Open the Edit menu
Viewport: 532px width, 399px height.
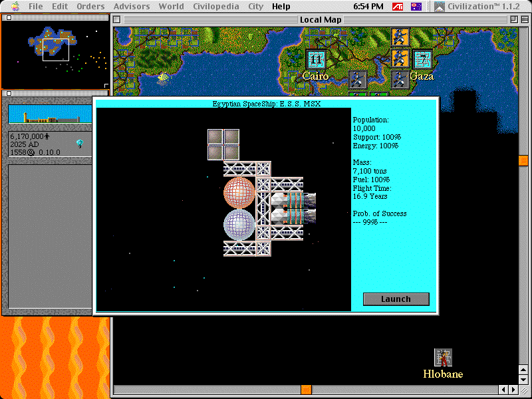coord(60,7)
